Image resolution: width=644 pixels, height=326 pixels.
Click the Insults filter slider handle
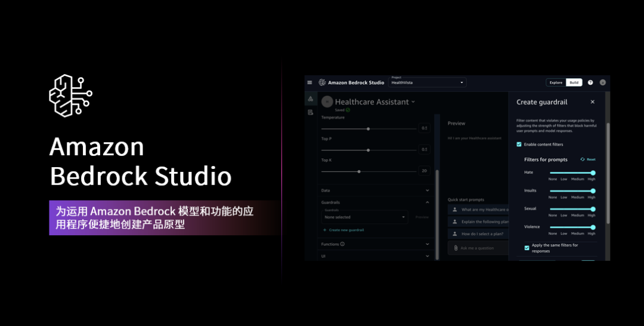click(593, 191)
